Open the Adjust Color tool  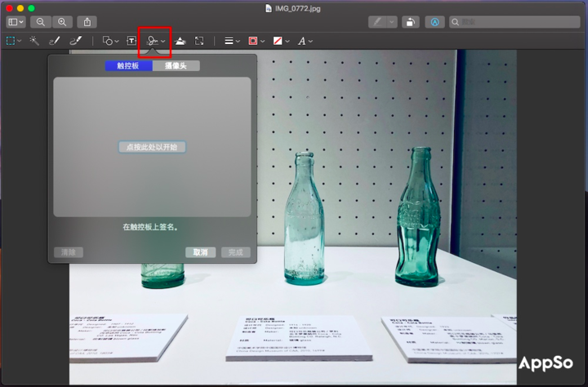coord(180,40)
